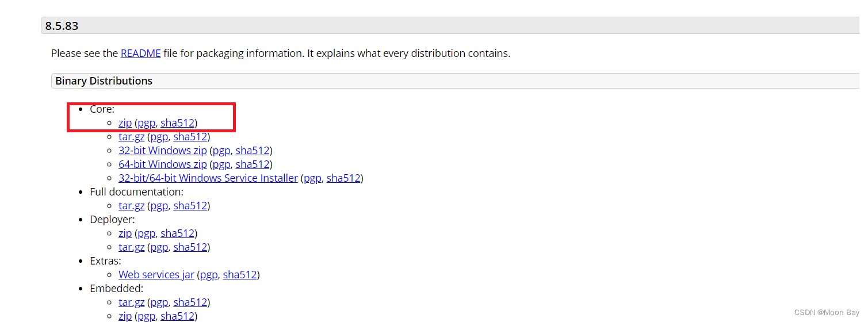868x322 pixels.
Task: Open sha512 checksum for 64-bit Windows zip
Action: tap(253, 164)
